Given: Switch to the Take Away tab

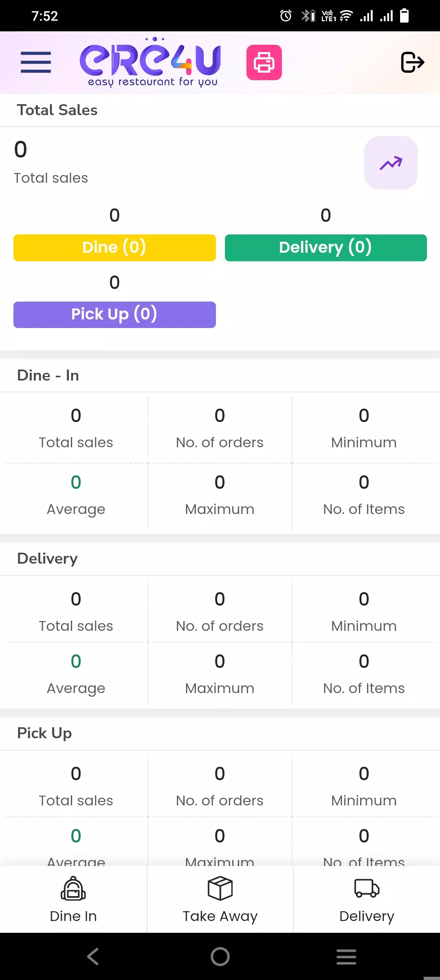Looking at the screenshot, I should [x=220, y=899].
